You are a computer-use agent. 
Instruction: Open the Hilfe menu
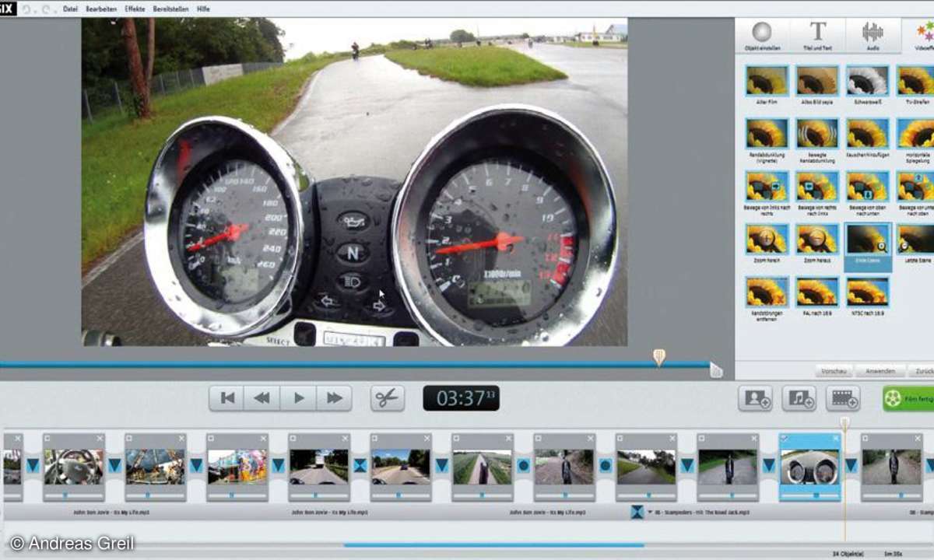[203, 9]
